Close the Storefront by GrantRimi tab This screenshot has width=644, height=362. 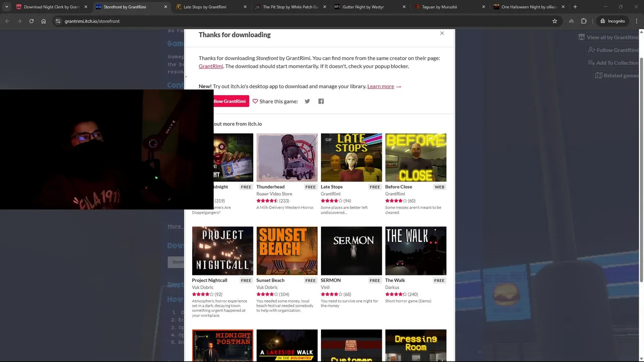pos(166,7)
